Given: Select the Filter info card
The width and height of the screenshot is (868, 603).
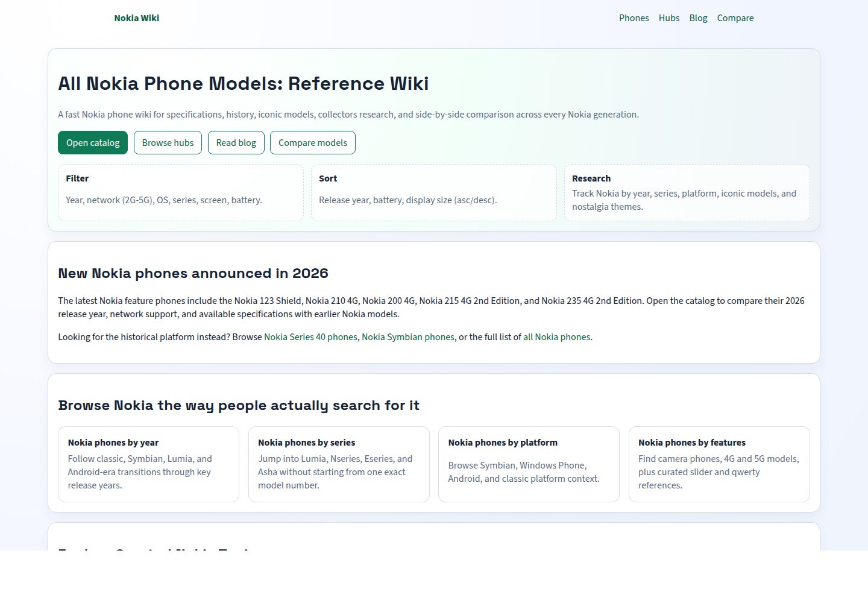Looking at the screenshot, I should [x=181, y=193].
